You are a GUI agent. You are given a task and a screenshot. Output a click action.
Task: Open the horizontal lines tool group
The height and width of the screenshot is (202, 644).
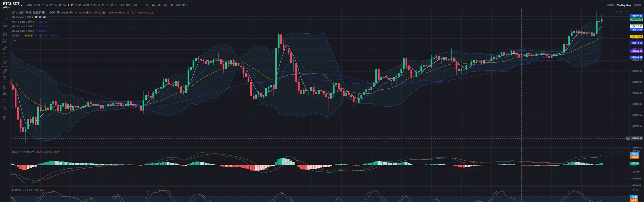(x=5, y=27)
